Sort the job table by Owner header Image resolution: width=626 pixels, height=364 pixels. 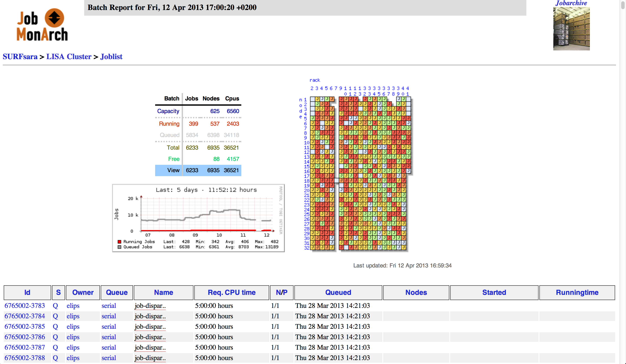coord(82,292)
